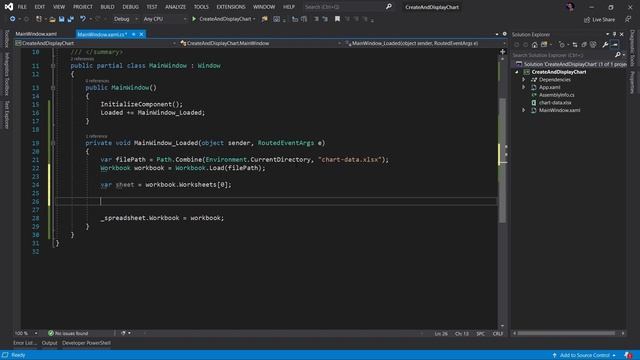640x360 pixels.
Task: Collapse the MainWindow_Loaded method outline
Action: click(x=53, y=143)
